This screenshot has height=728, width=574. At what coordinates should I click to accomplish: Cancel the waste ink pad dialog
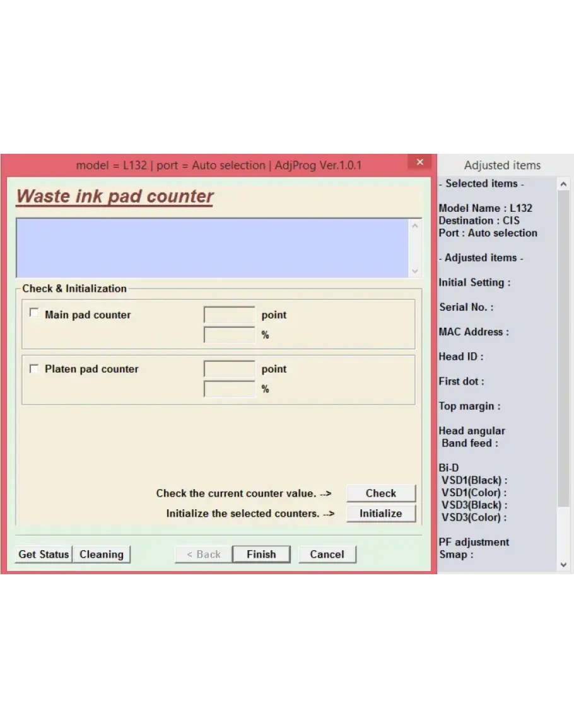(x=327, y=554)
